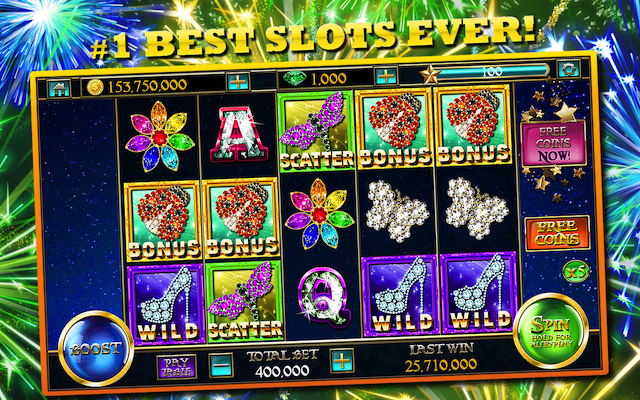This screenshot has height=400, width=640.
Task: Tap the orange Free Coins button
Action: pos(557,233)
